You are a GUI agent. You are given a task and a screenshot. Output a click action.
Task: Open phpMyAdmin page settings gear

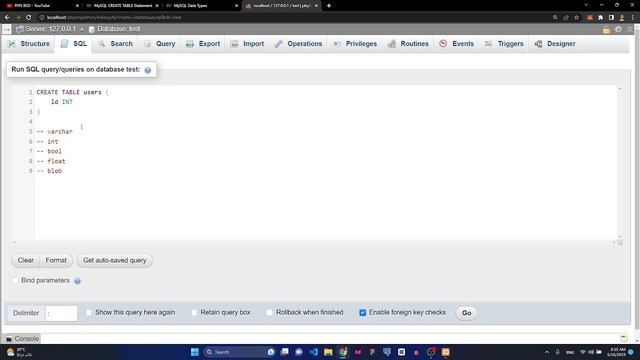click(x=618, y=29)
